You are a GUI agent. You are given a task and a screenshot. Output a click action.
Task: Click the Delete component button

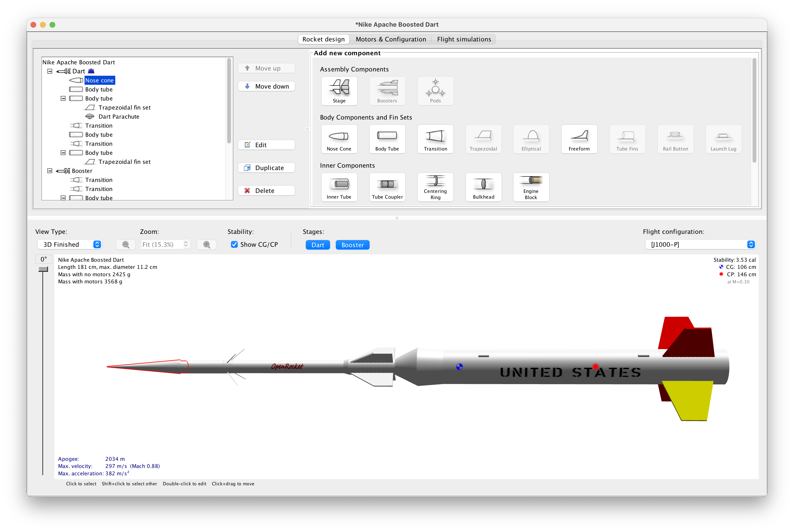click(266, 191)
